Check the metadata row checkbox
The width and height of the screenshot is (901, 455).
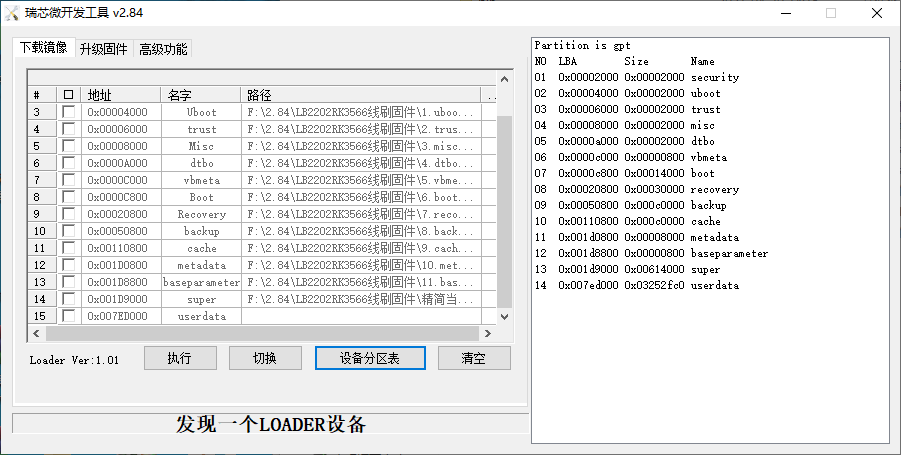68,265
